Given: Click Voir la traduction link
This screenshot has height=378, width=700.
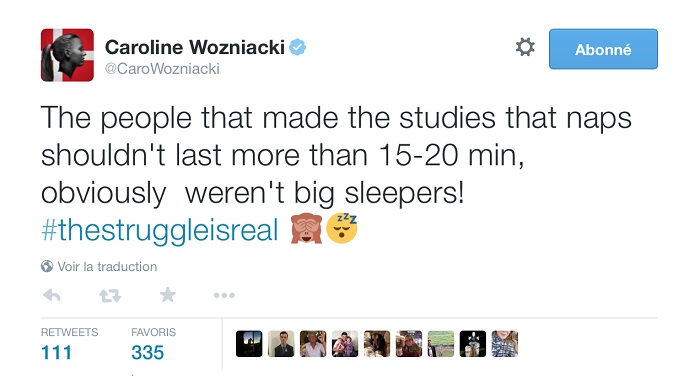Looking at the screenshot, I should 107,266.
